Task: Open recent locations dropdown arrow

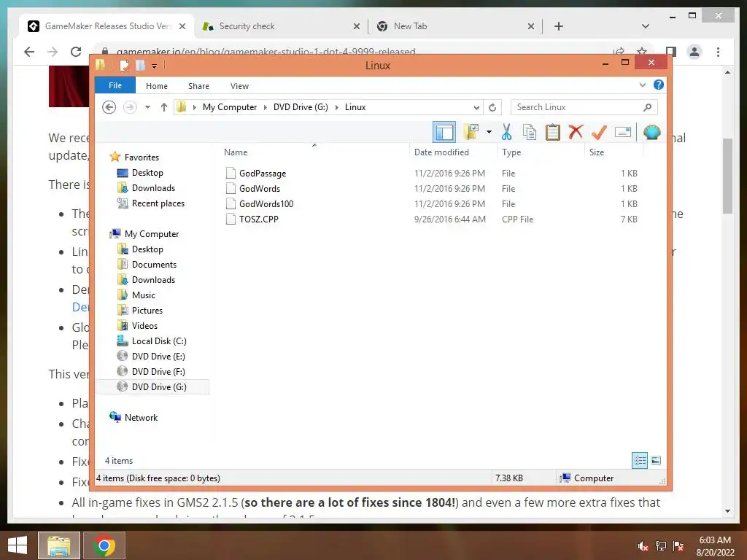Action: click(147, 107)
